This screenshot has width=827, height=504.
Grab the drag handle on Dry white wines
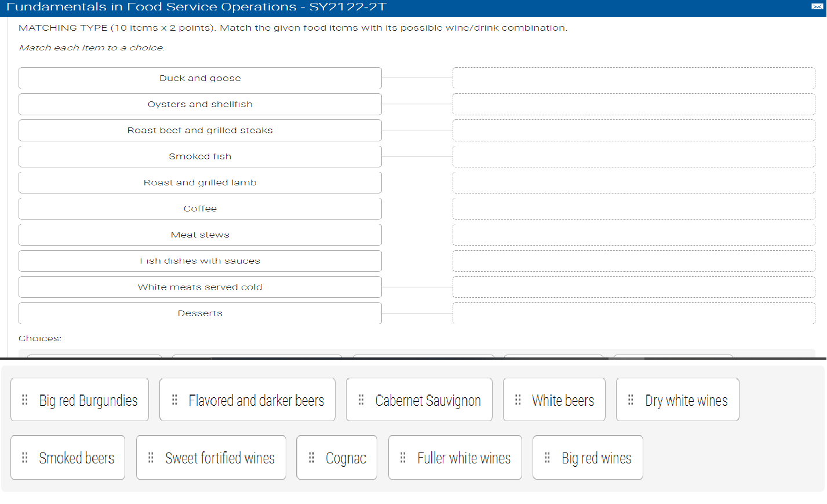pos(631,400)
